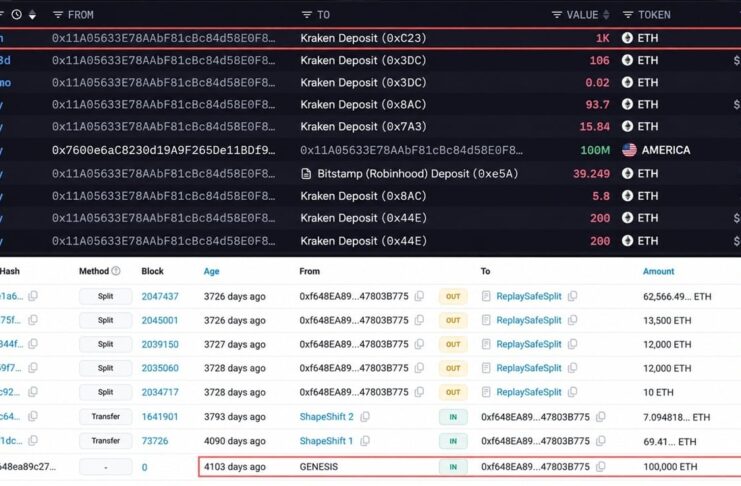Open Kraken Deposit (0x3DC) in the 106 row

(x=363, y=60)
